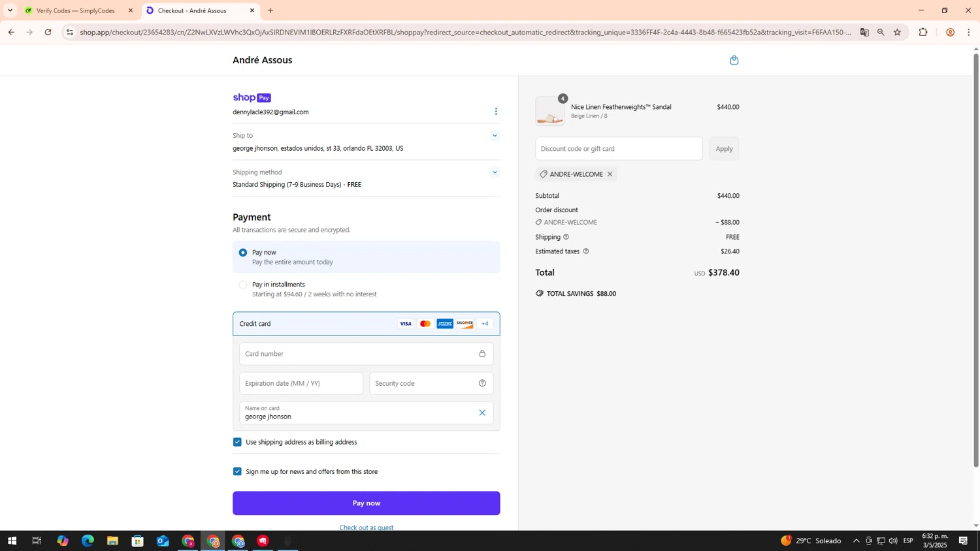980x551 pixels.
Task: Open the Chrome three-dot menu
Action: click(969, 32)
